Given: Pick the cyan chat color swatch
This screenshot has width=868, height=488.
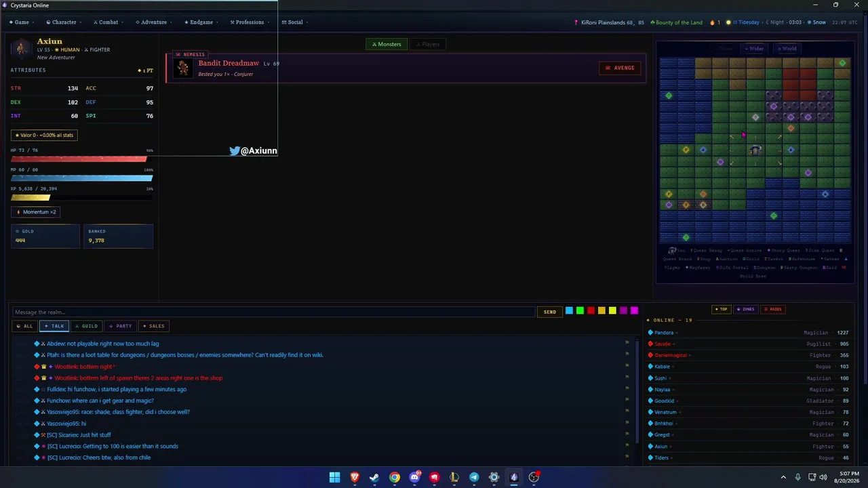Looking at the screenshot, I should 569,310.
